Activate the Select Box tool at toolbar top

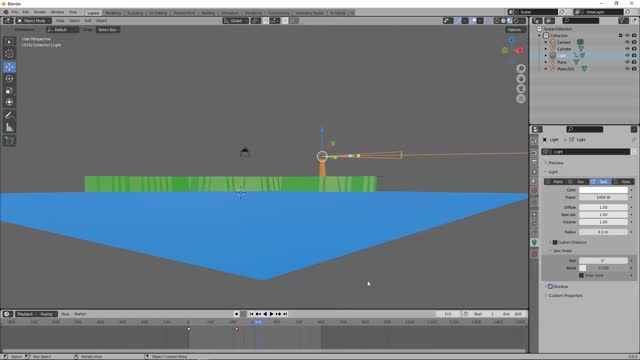9,42
